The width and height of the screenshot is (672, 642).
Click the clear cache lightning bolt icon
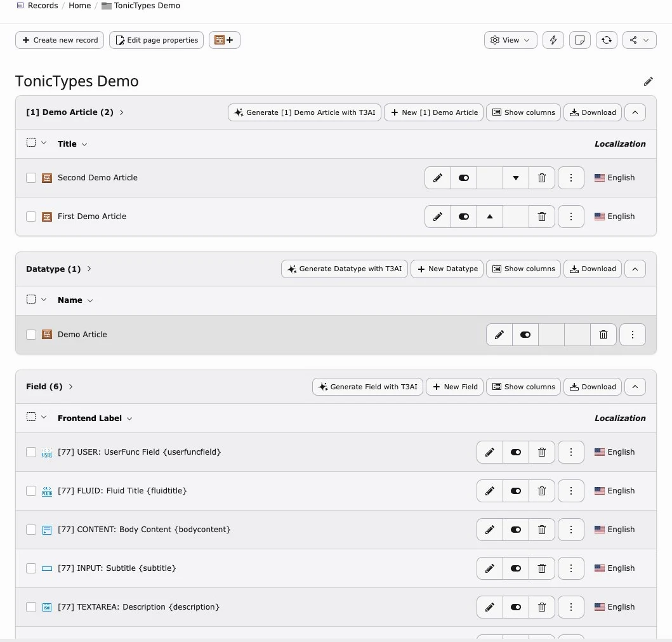click(x=553, y=40)
